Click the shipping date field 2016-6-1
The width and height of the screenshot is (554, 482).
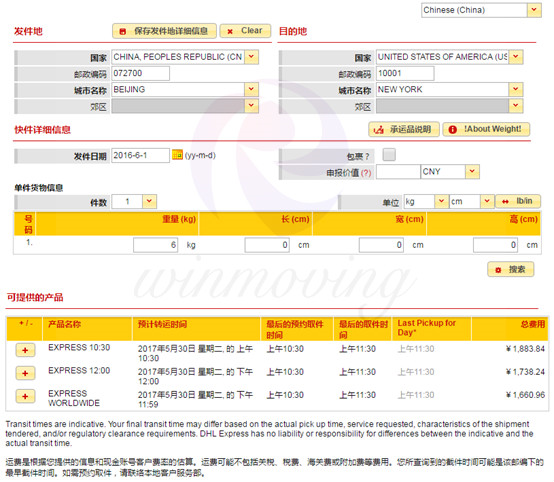pos(140,155)
